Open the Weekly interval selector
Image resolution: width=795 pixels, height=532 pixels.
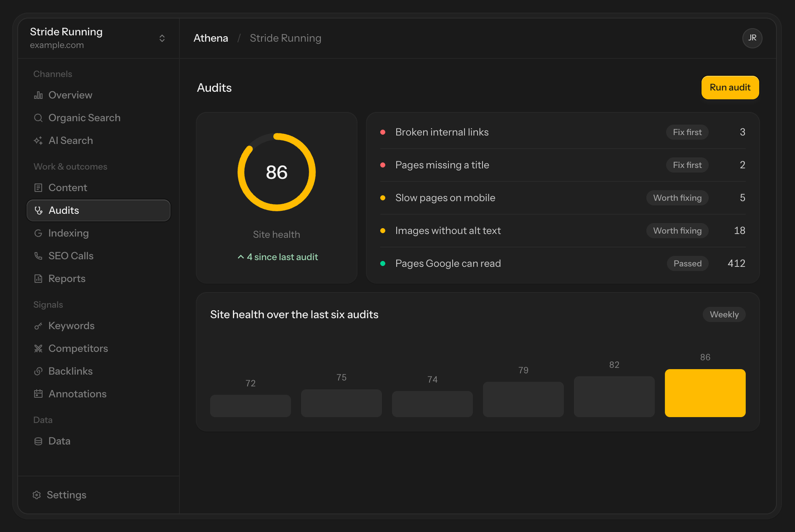(724, 314)
